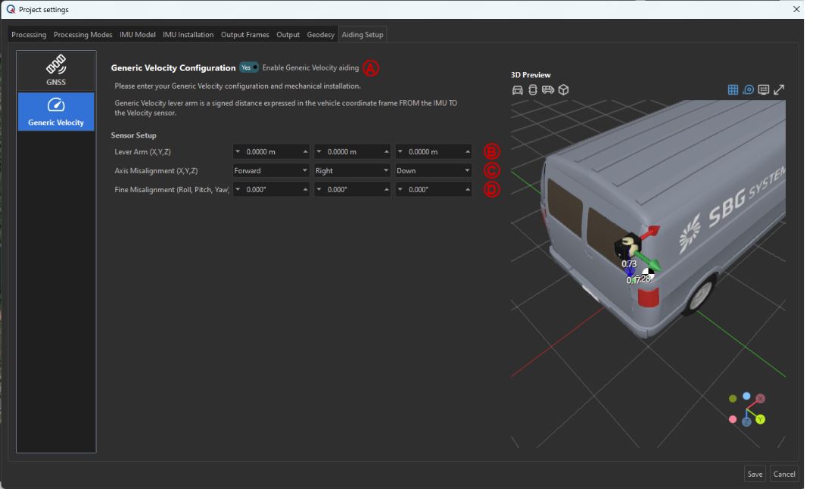Select the vehicle top view icon

pos(533,89)
